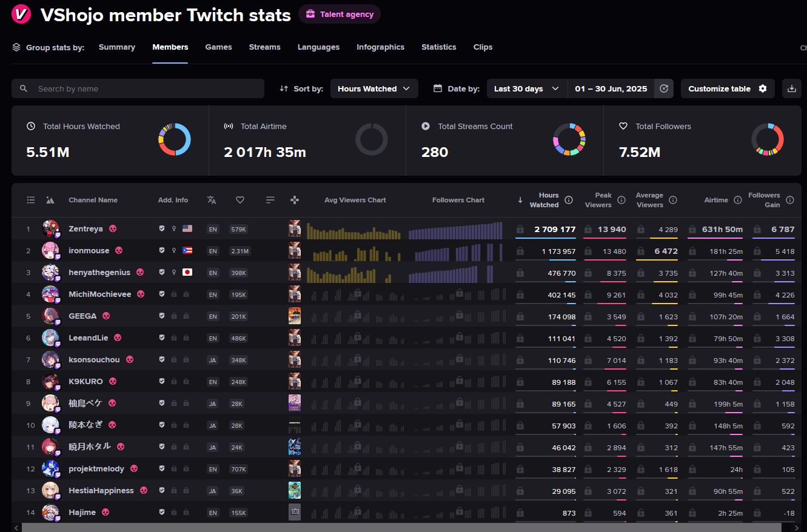
Task: Click the Avg Viewers Chart column header
Action: 355,200
